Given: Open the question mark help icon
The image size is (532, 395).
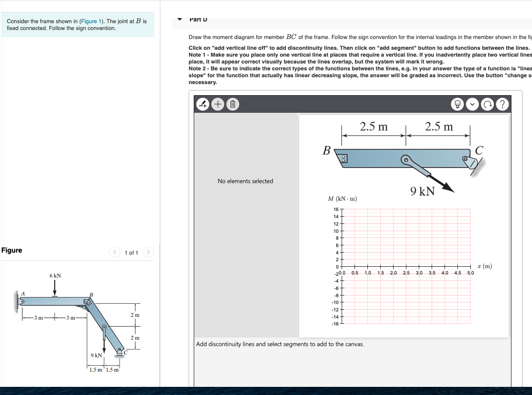Looking at the screenshot, I should pyautogui.click(x=502, y=104).
